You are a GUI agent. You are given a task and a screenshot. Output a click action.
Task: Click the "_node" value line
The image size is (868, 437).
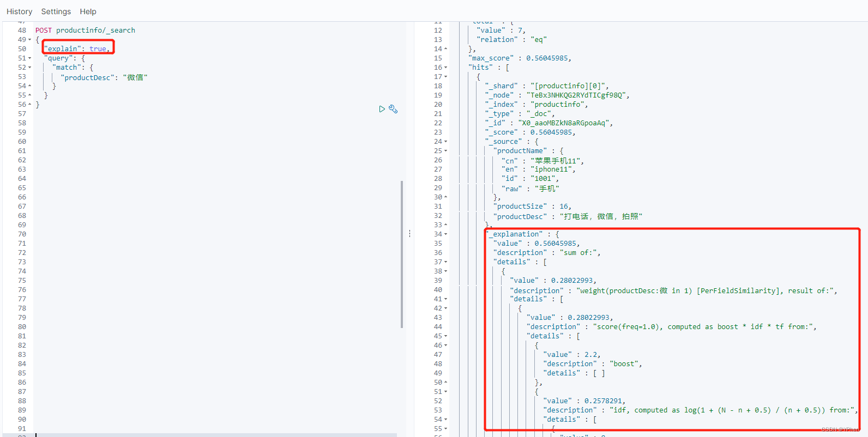[557, 95]
